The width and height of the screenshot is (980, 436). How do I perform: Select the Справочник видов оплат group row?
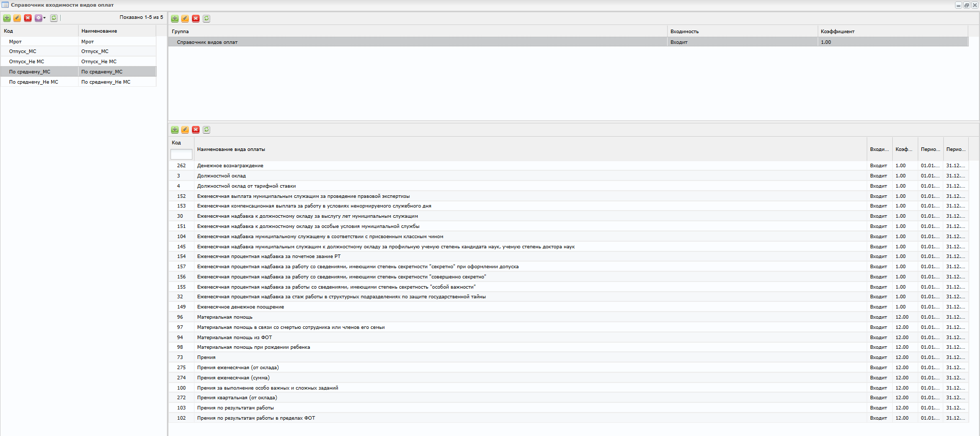pos(207,42)
